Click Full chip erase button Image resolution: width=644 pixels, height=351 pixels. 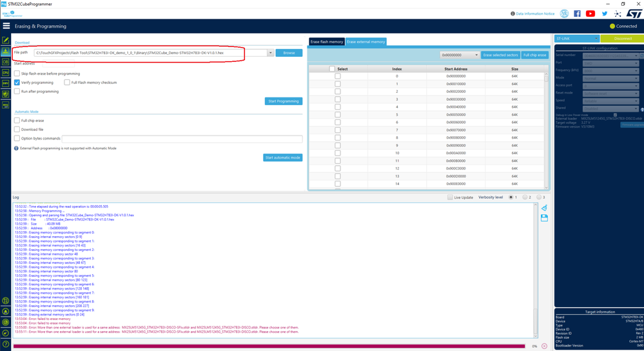pyautogui.click(x=535, y=55)
